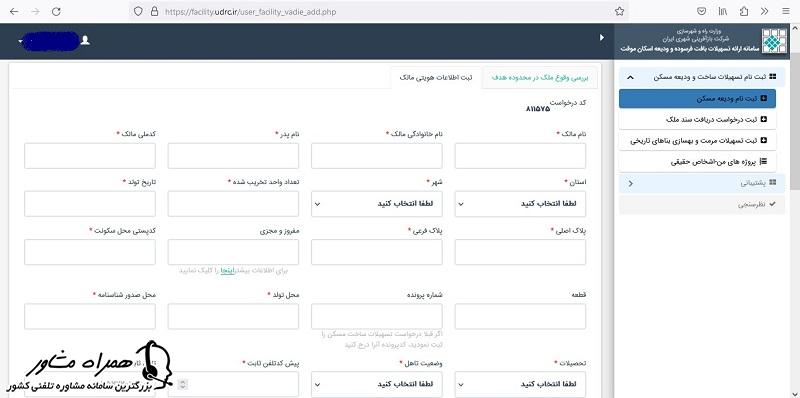The width and height of the screenshot is (800, 398).
Task: Open the شهر dropdown
Action: pyautogui.click(x=377, y=204)
